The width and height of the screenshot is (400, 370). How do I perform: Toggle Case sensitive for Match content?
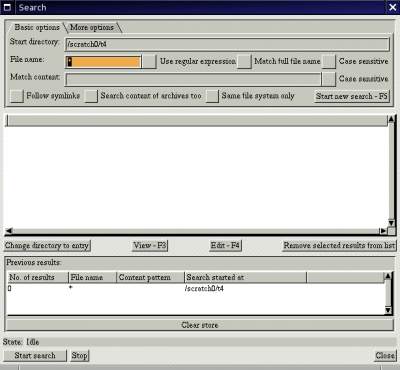(329, 79)
